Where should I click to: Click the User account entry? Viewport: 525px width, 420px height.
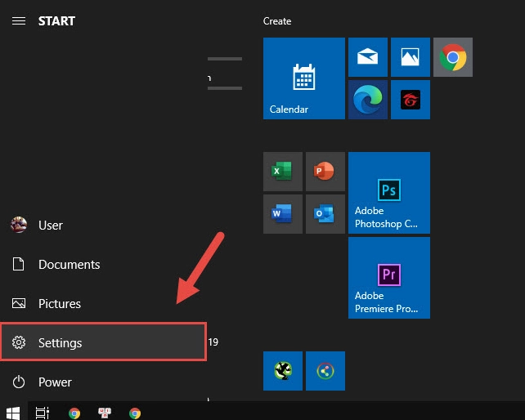tap(50, 226)
